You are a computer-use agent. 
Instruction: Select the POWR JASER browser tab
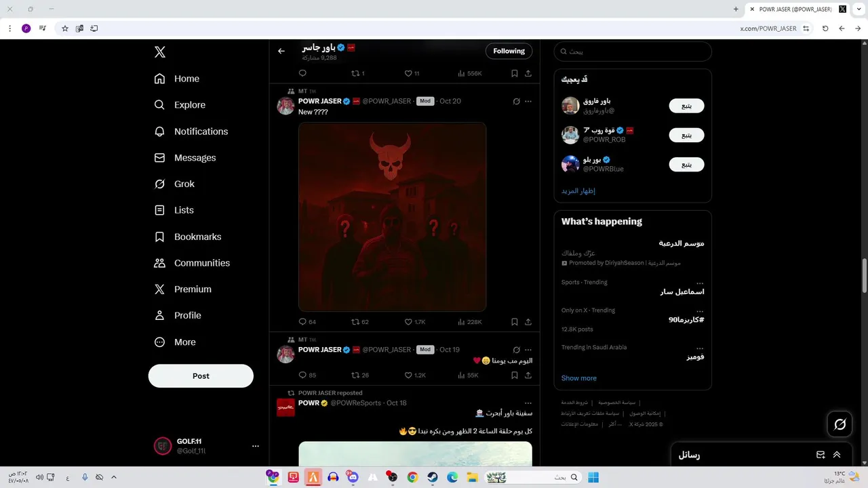click(x=797, y=9)
